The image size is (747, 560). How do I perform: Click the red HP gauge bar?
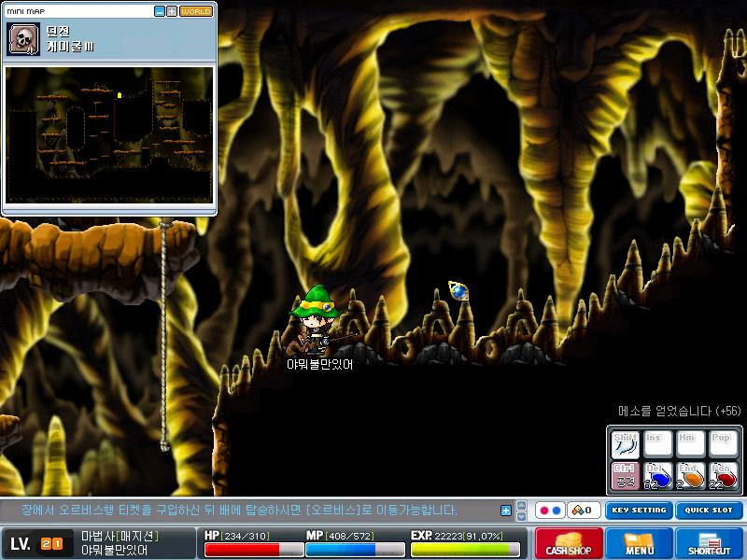pos(247,549)
